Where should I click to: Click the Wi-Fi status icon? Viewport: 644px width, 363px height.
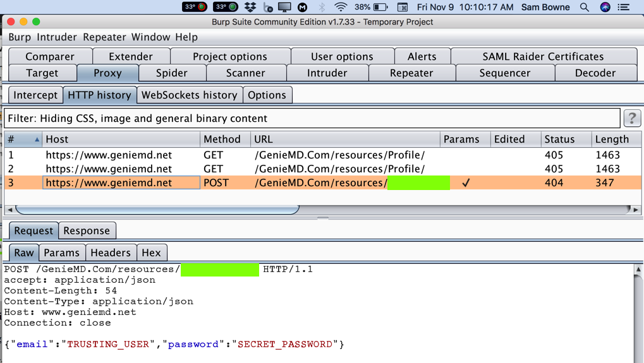[341, 7]
